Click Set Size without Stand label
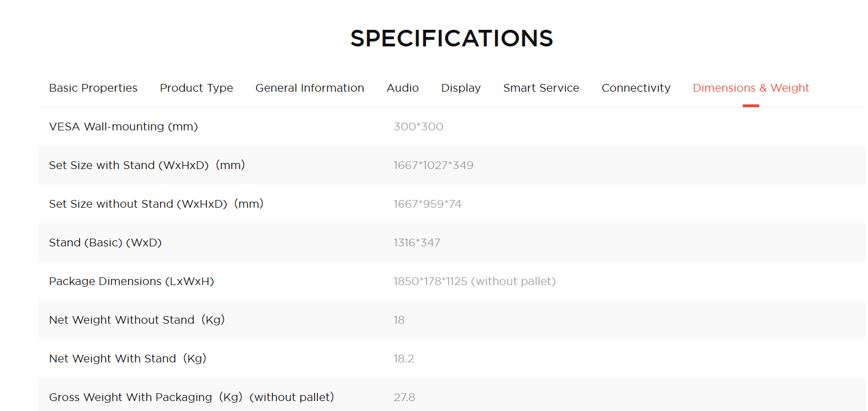Viewport: 868px width, 411px height. pyautogui.click(x=156, y=204)
